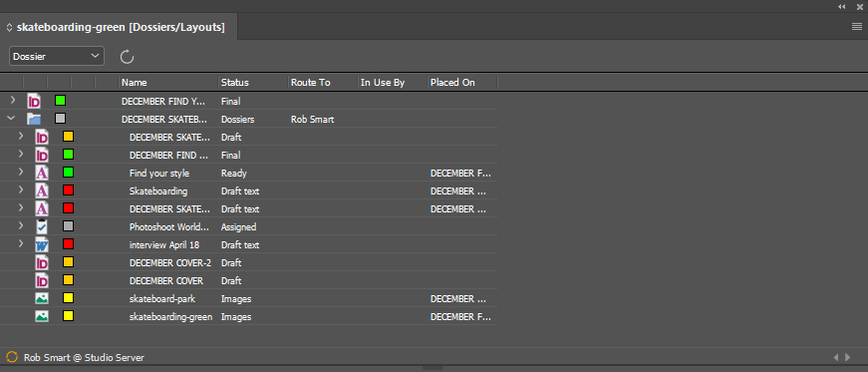Click the green status swatch of Find your style

pos(68,173)
